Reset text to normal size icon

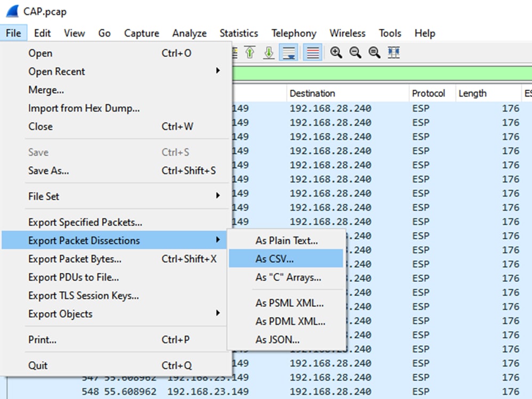pyautogui.click(x=374, y=53)
